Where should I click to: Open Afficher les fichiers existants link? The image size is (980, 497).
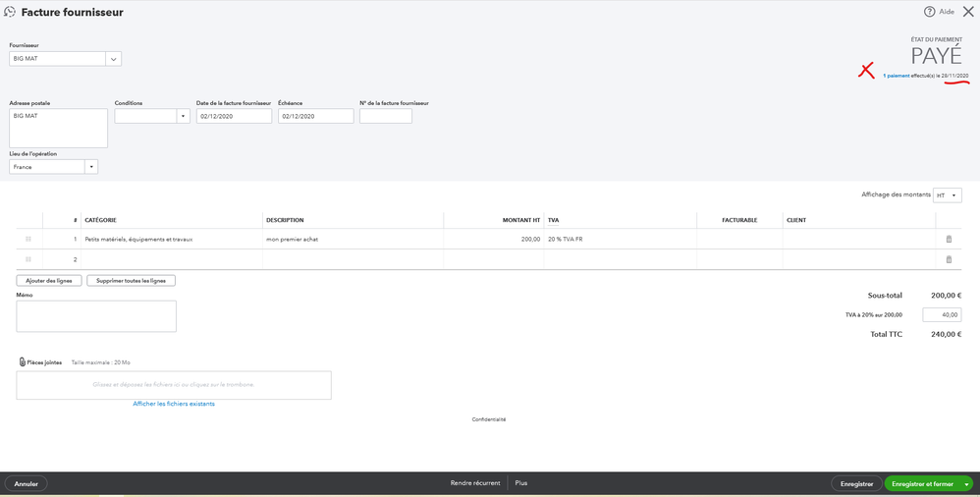click(x=174, y=404)
